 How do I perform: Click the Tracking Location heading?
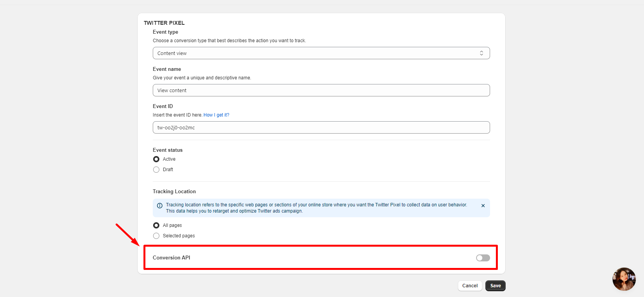coord(174,192)
